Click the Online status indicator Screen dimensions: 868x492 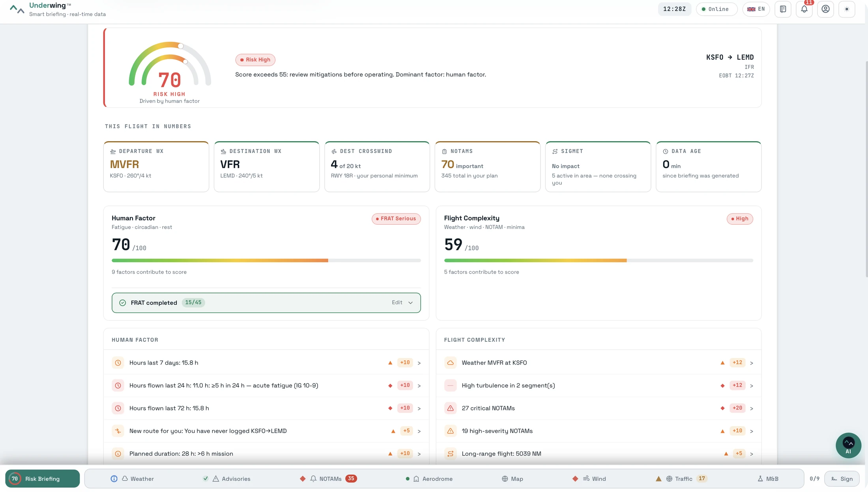716,9
